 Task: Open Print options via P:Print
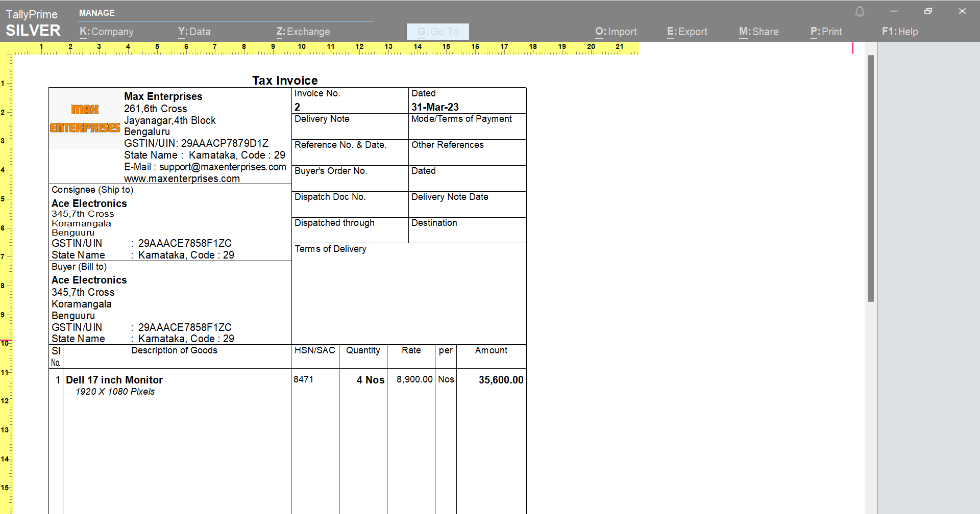826,31
